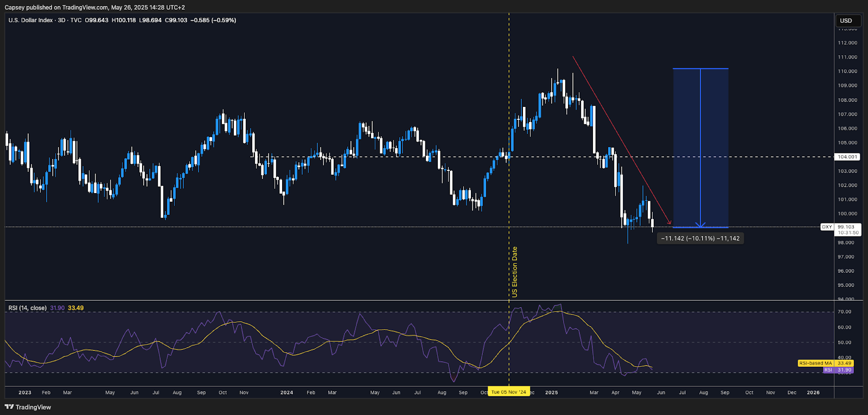Click the −11.142 (−10.11%) measurement label
The image size is (868, 415).
coord(700,239)
